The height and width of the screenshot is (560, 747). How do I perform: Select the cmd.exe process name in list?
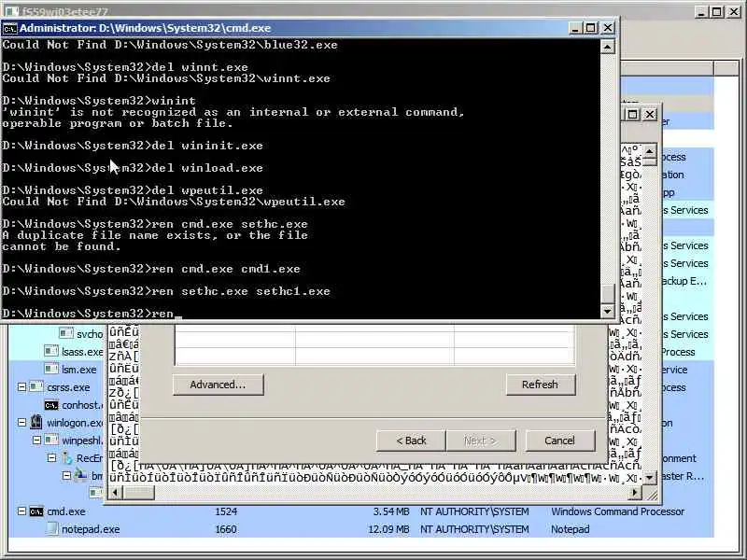click(66, 511)
